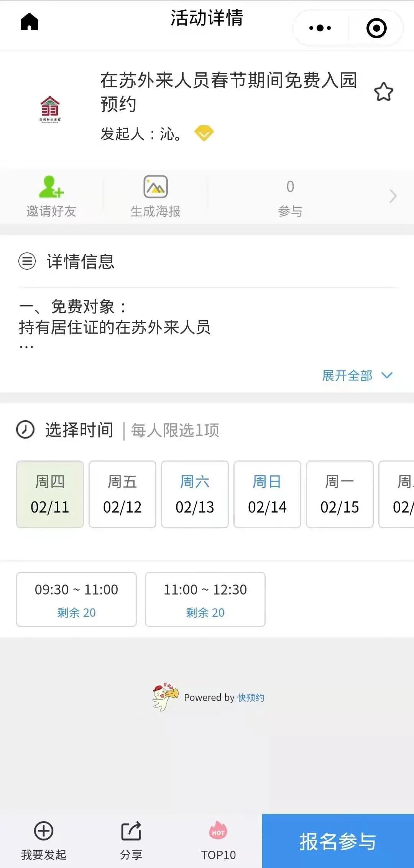Select the 09:30 ~ 11:00 time slot

[x=76, y=599]
